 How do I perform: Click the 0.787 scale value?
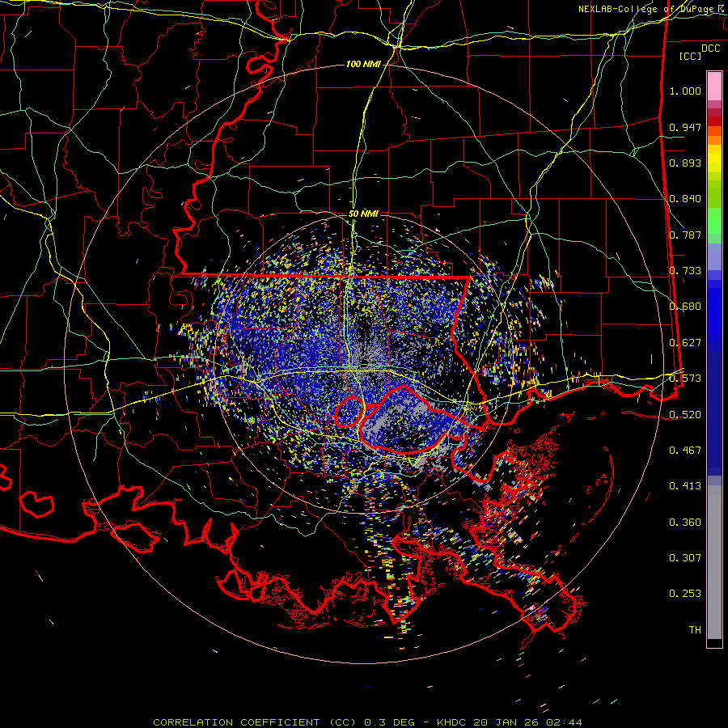click(685, 235)
